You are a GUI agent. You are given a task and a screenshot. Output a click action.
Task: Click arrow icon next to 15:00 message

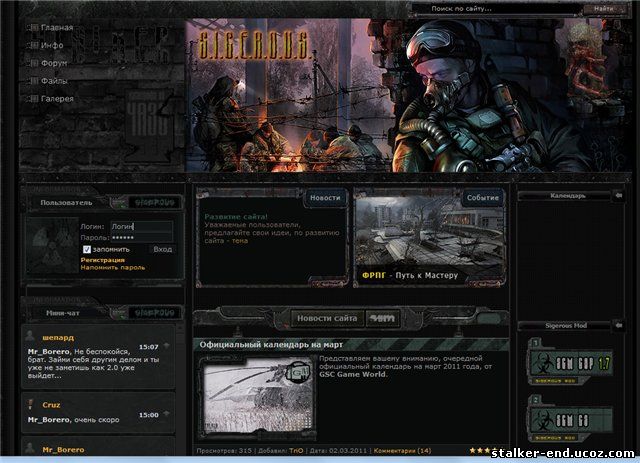[167, 414]
